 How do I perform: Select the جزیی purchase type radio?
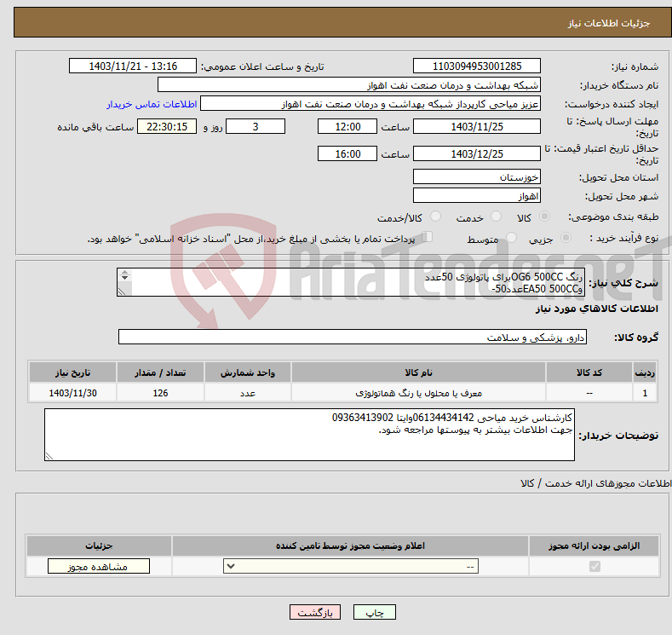tap(566, 238)
